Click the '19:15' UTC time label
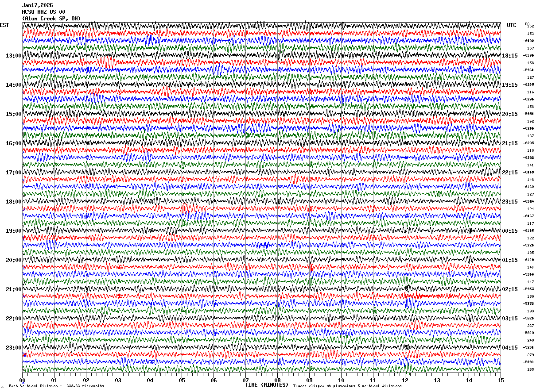 (x=510, y=85)
